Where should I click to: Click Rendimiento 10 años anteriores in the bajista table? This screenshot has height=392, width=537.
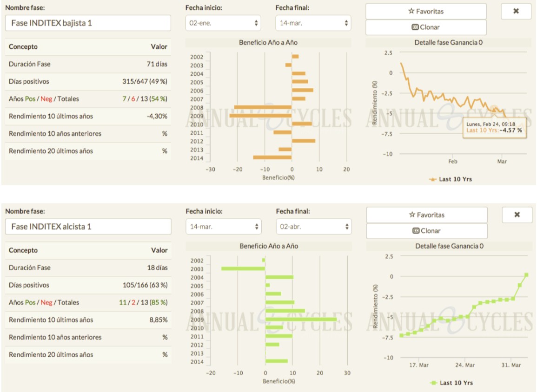tap(55, 133)
